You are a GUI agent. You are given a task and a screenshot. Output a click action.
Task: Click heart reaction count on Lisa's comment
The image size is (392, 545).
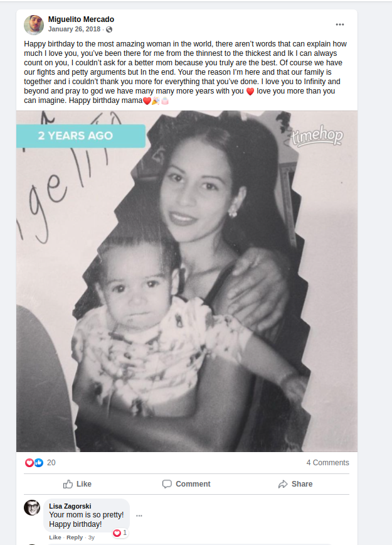click(120, 532)
